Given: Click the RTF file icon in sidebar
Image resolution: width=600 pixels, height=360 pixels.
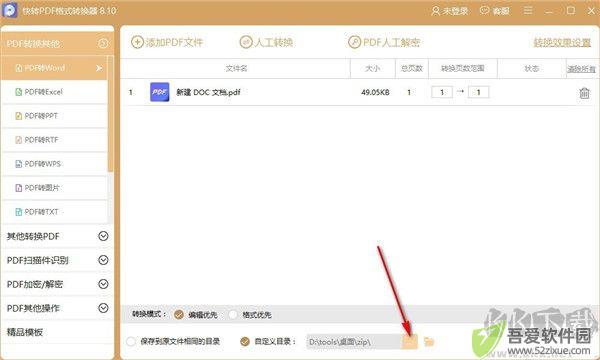Looking at the screenshot, I should pyautogui.click(x=18, y=140).
